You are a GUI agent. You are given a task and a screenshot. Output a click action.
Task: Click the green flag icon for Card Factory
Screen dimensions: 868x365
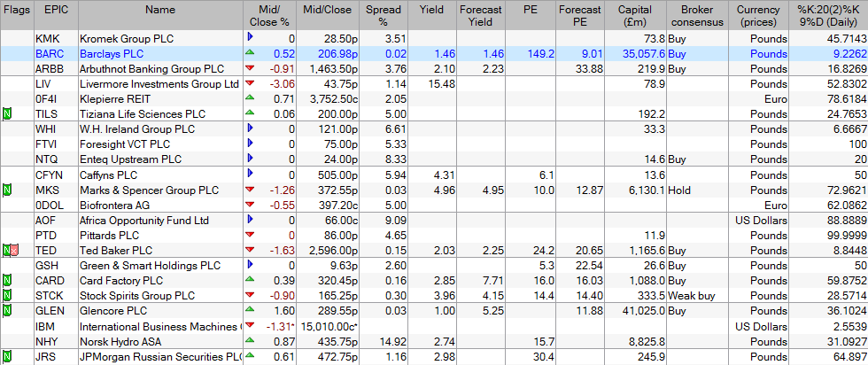coord(7,281)
